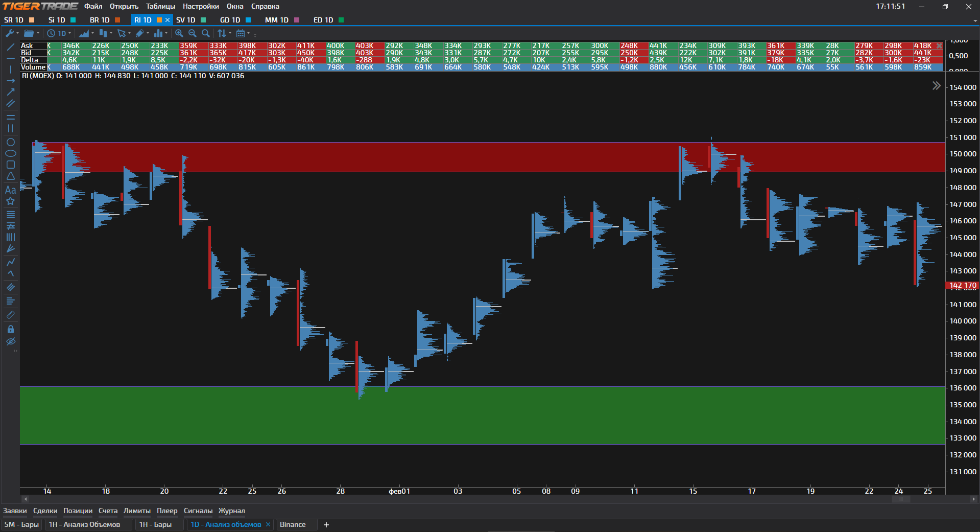Select the ellipse drawing tool
The height and width of the screenshot is (532, 980).
point(10,153)
